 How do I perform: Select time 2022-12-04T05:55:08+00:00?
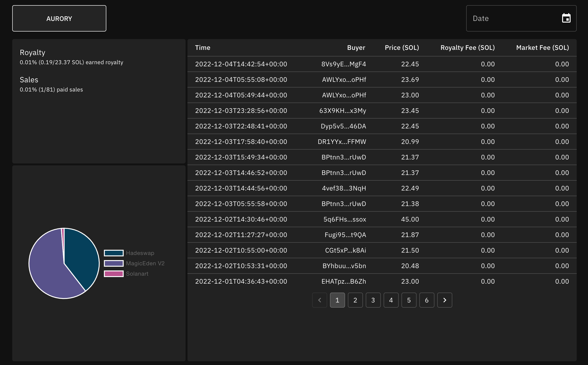(241, 79)
